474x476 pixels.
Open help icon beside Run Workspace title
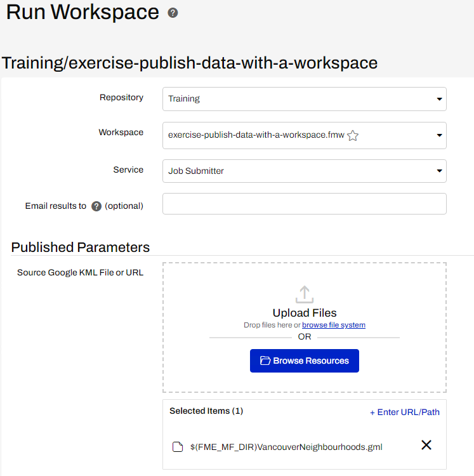tap(173, 13)
